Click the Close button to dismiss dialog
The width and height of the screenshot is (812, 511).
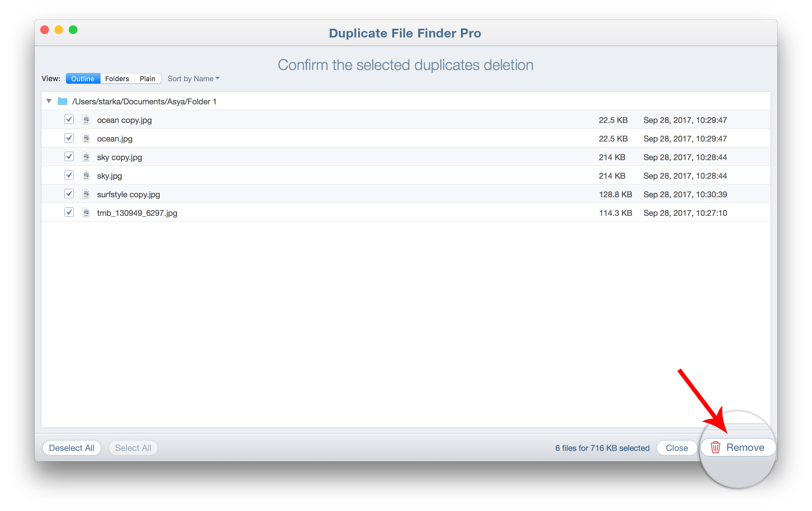click(x=677, y=448)
